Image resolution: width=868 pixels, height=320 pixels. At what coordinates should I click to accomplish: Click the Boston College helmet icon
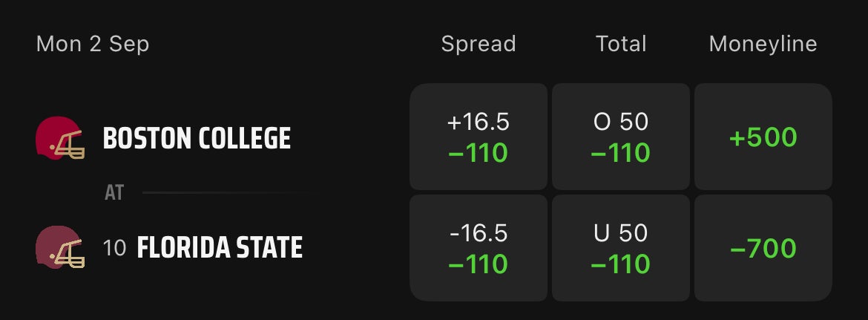[x=59, y=139]
